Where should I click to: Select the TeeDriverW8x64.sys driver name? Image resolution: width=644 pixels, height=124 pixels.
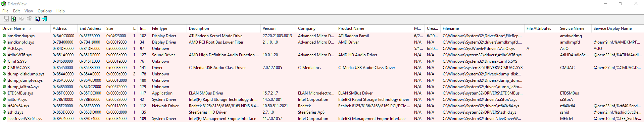(25, 119)
